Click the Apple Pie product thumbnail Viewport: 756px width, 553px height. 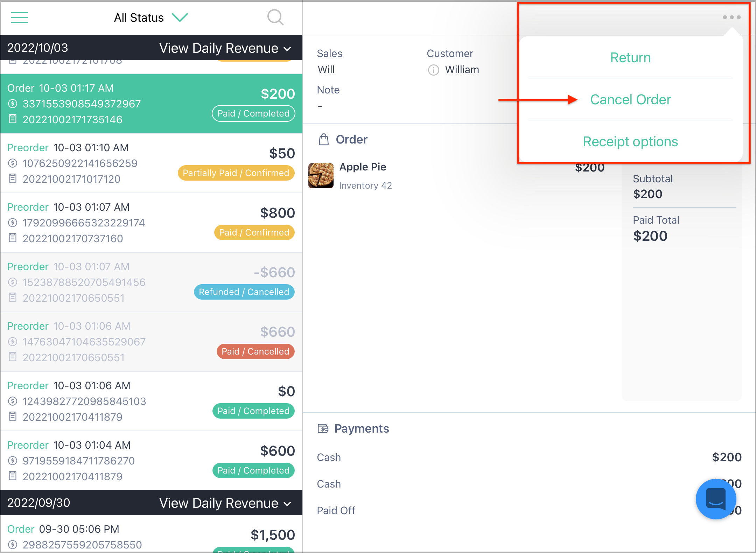pyautogui.click(x=321, y=176)
